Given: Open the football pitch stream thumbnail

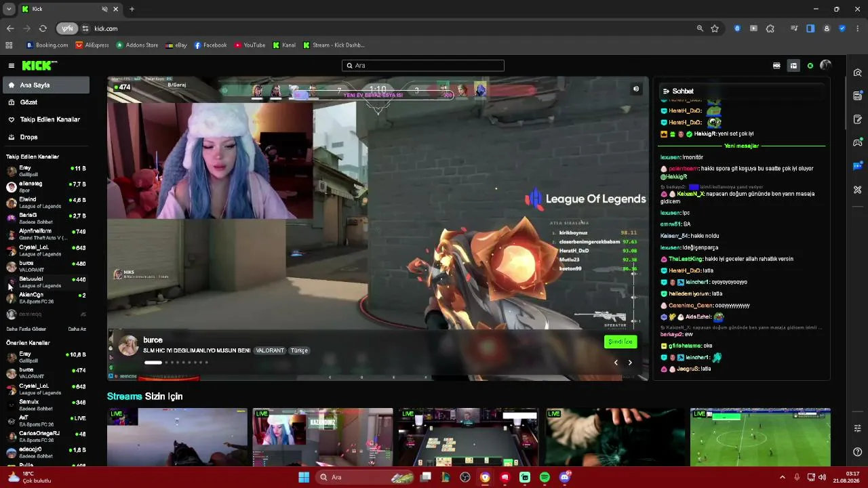Looking at the screenshot, I should point(760,437).
